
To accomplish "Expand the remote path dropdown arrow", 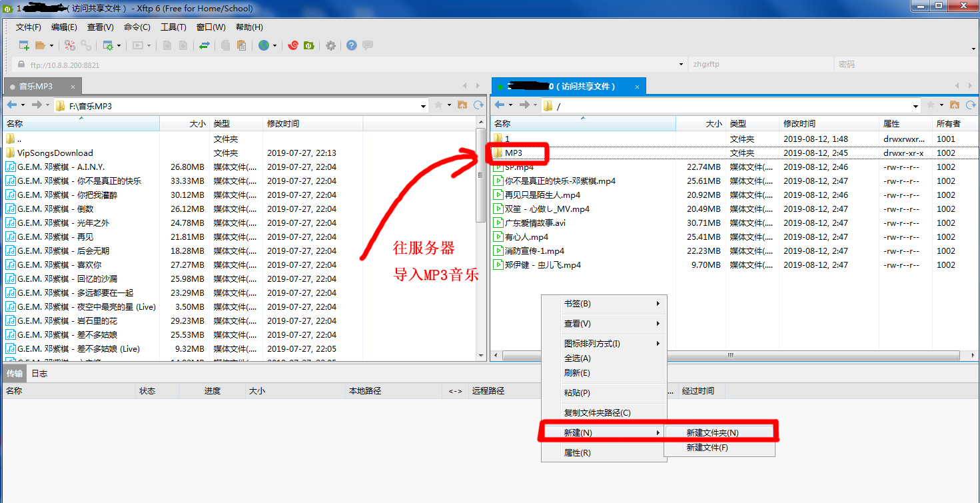I will pos(916,106).
